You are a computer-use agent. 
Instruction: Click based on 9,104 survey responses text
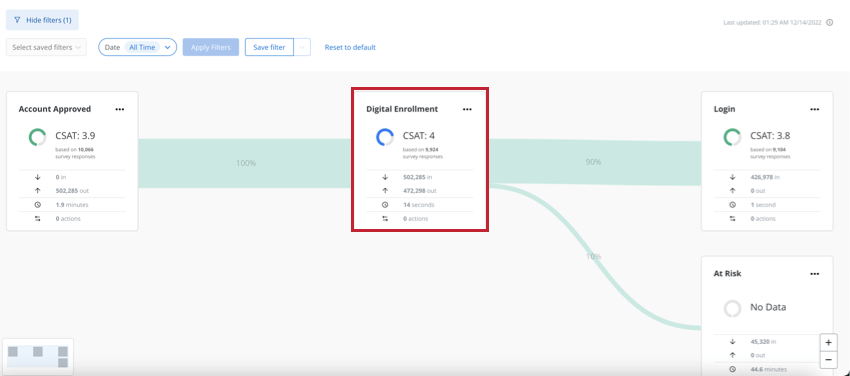pyautogui.click(x=770, y=153)
